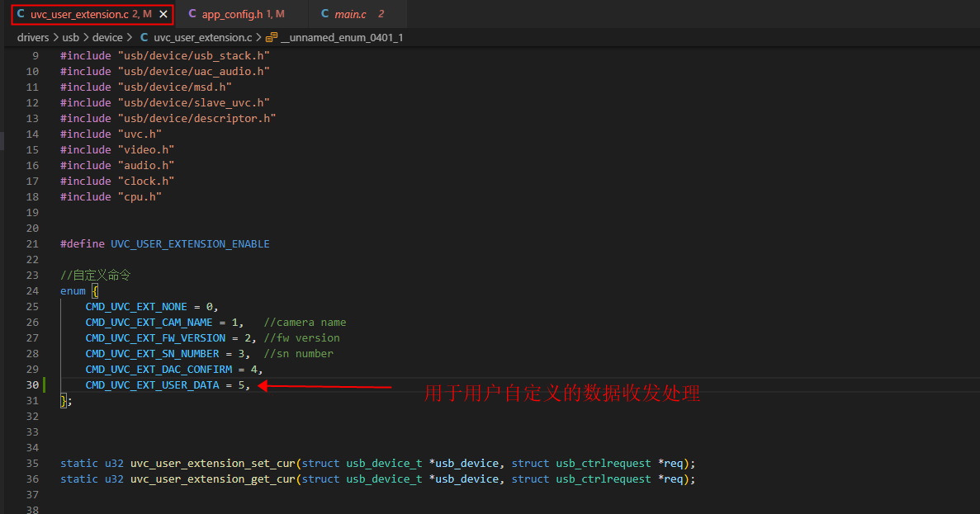Click line number 30 in the gutter

(32, 384)
